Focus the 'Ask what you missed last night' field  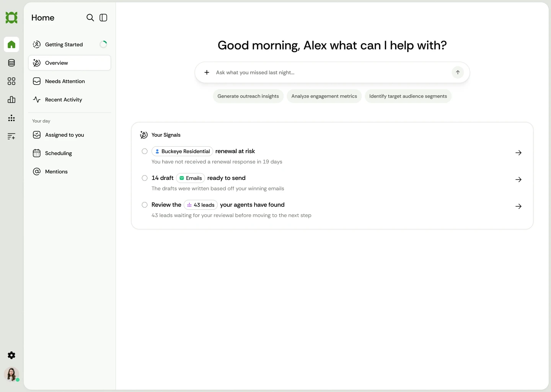[x=331, y=72]
